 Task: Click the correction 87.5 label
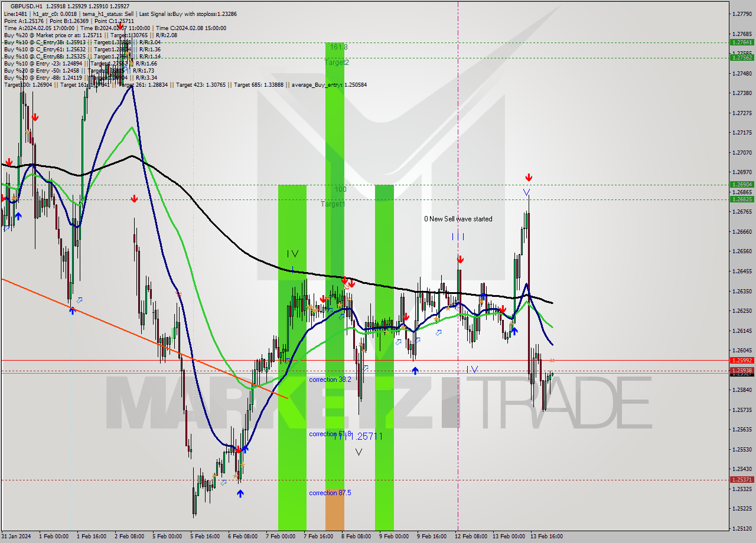pos(330,493)
